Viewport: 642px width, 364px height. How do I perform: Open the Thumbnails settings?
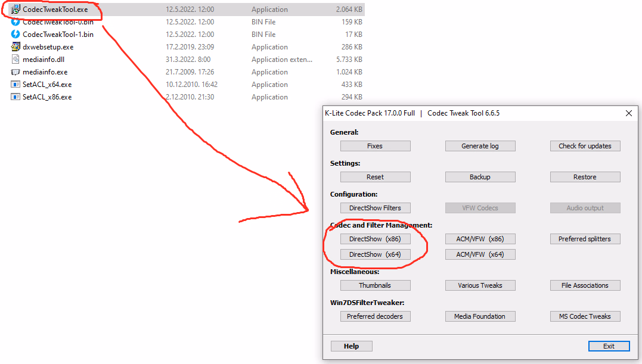click(x=375, y=285)
